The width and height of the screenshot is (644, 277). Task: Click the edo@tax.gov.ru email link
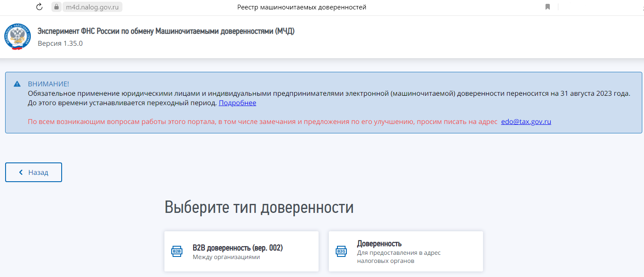point(526,121)
